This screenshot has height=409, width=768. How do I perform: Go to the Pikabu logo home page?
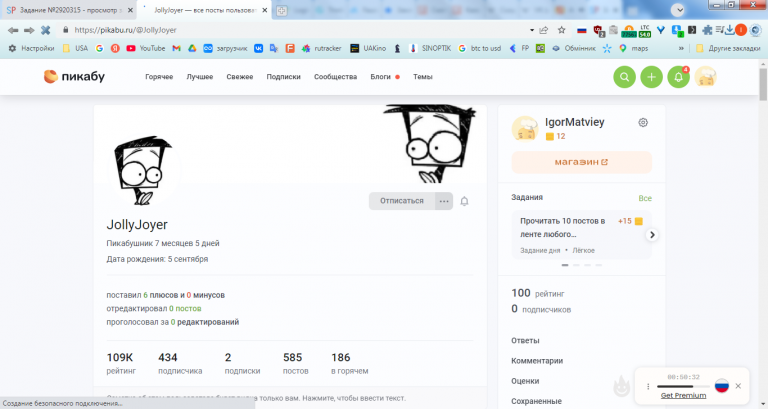pyautogui.click(x=74, y=76)
